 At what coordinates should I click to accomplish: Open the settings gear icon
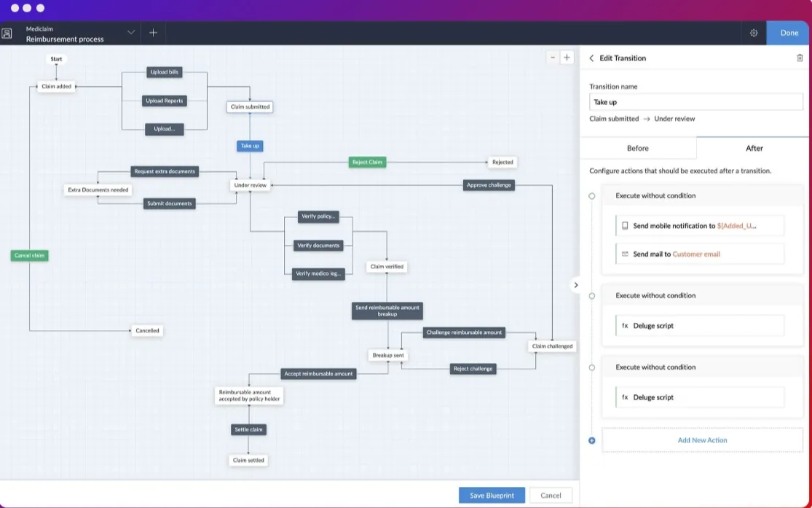tap(754, 33)
